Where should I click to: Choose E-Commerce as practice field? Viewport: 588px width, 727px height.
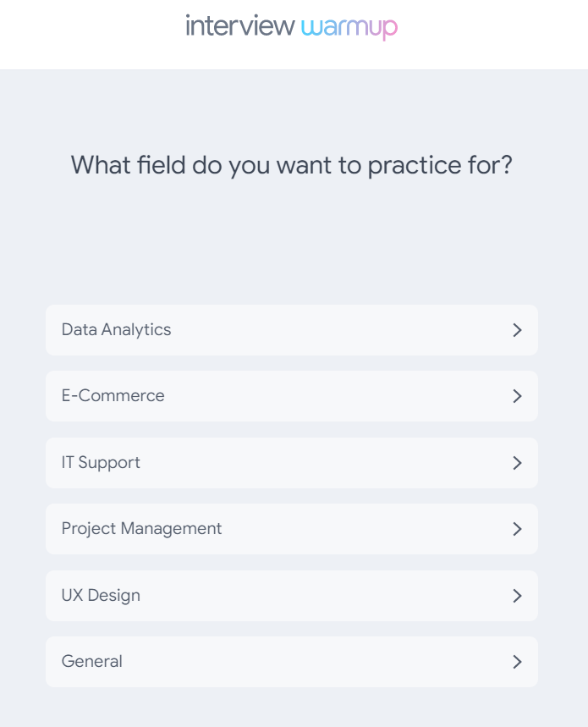291,396
